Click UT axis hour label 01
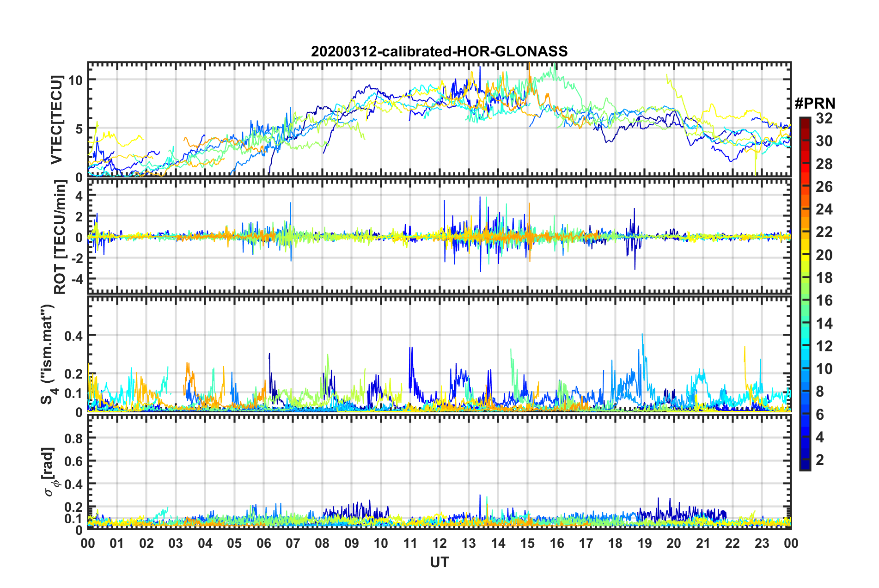The height and width of the screenshot is (588, 879). (117, 543)
